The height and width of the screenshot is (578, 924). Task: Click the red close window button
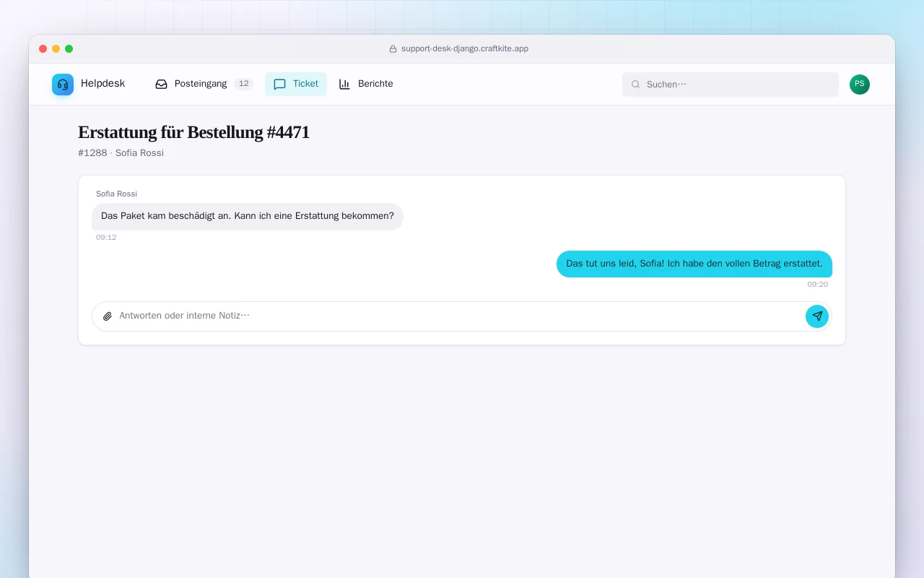(43, 48)
